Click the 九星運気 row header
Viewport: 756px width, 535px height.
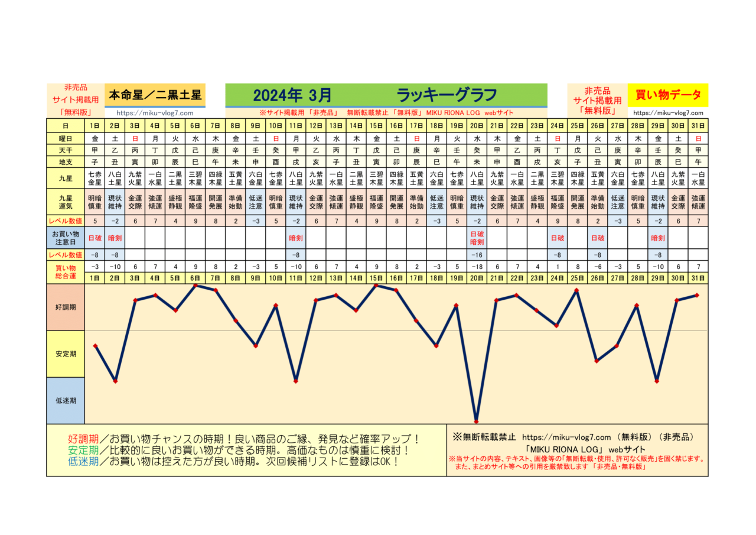pyautogui.click(x=66, y=202)
